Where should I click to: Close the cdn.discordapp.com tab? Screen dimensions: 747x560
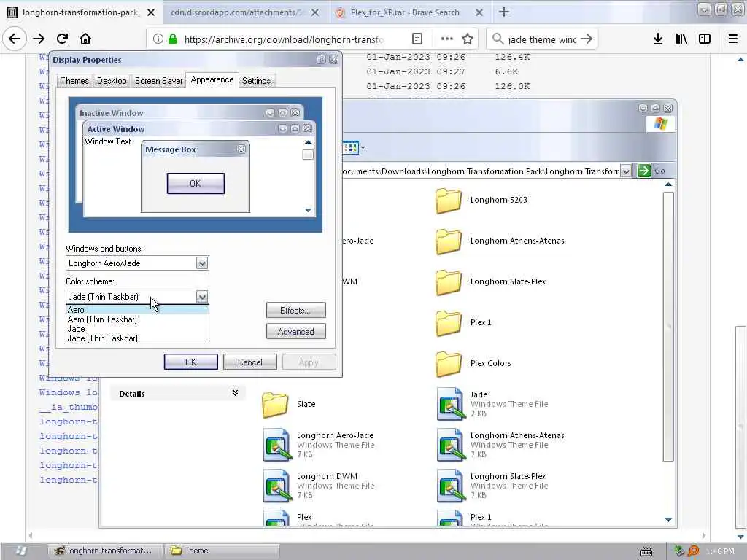tap(315, 13)
